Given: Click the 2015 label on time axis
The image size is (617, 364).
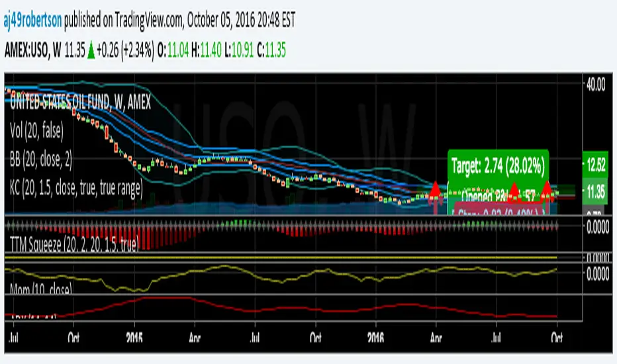Looking at the screenshot, I should tap(134, 338).
